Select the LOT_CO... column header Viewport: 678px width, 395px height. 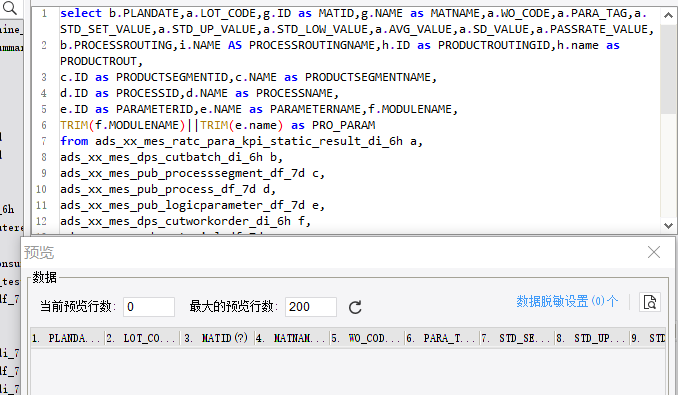point(142,338)
